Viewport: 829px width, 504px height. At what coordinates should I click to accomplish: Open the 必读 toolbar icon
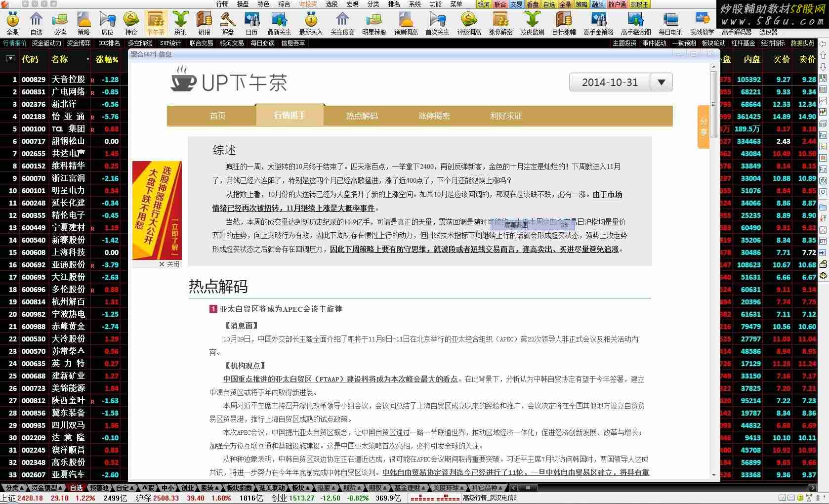tap(60, 23)
